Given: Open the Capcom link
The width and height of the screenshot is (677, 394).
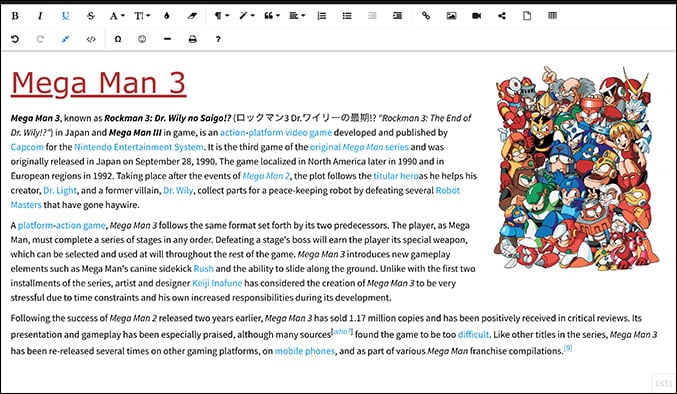Looking at the screenshot, I should (27, 147).
